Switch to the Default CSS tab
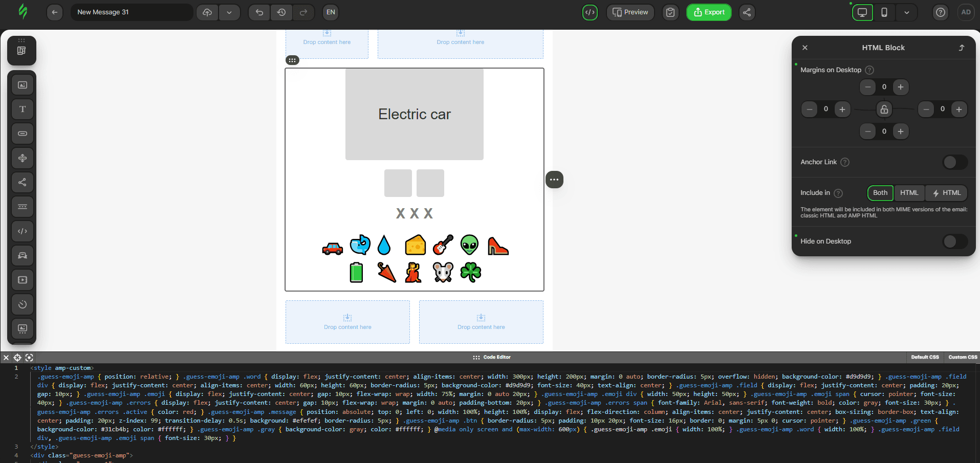This screenshot has height=463, width=980. tap(925, 357)
